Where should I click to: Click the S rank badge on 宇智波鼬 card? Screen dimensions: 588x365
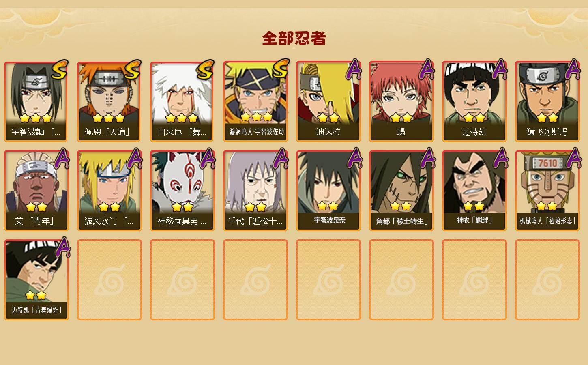click(x=59, y=70)
